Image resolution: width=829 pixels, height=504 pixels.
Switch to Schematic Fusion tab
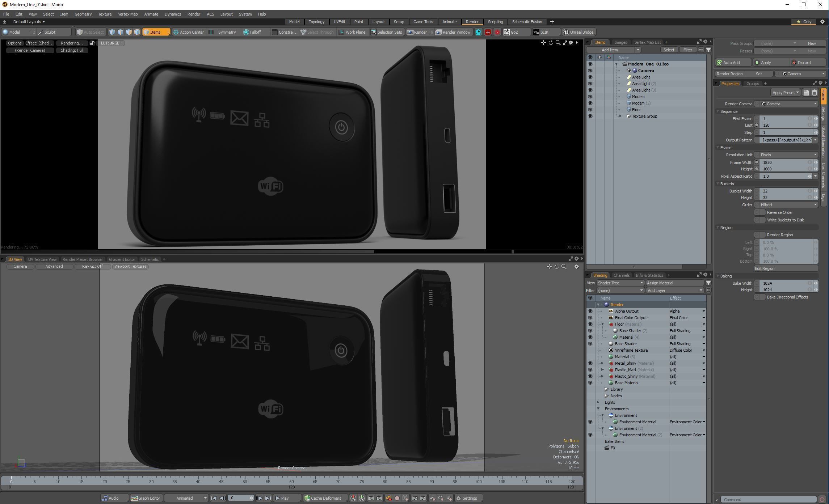click(x=527, y=22)
